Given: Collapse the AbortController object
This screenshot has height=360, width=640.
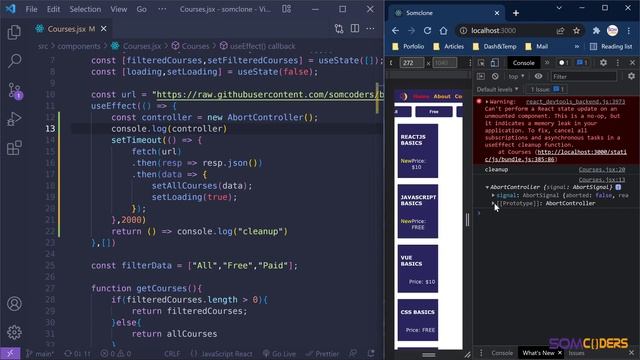Looking at the screenshot, I should 487,187.
